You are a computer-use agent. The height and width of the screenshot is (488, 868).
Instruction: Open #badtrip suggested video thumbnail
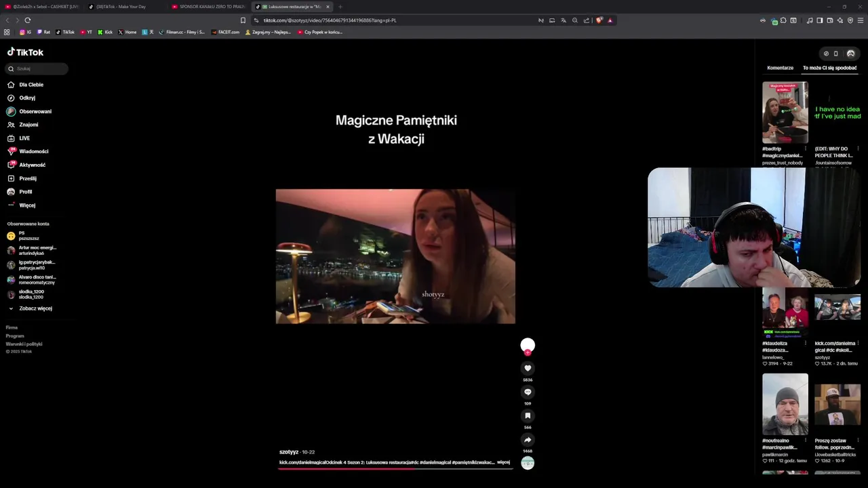[x=785, y=113]
